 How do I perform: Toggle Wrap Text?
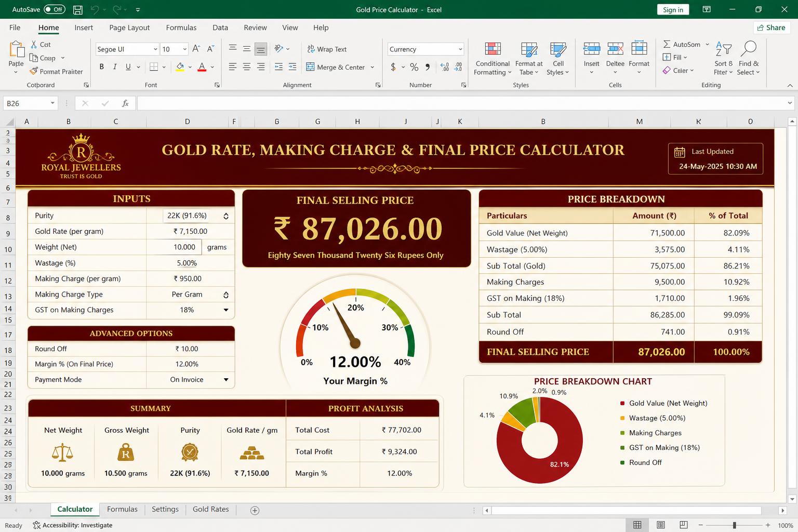click(x=327, y=49)
